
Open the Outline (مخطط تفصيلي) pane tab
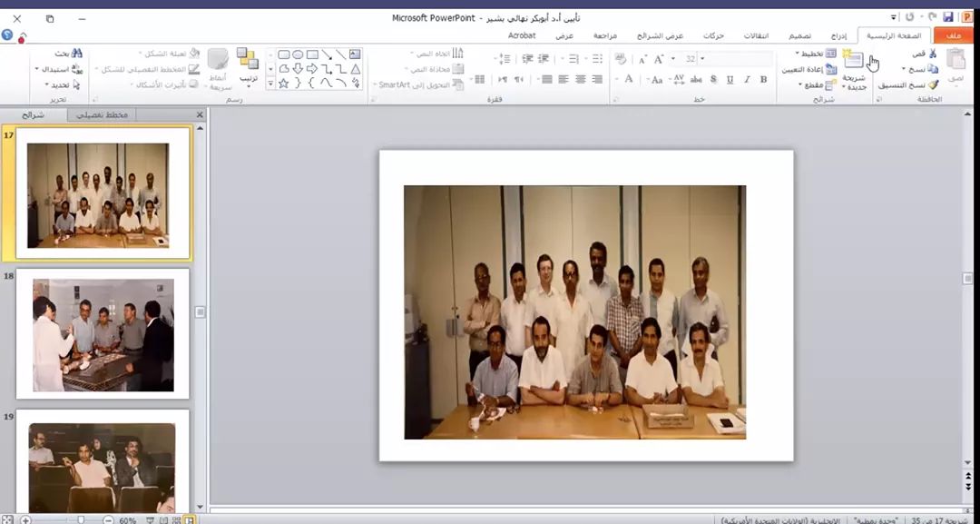click(x=102, y=114)
